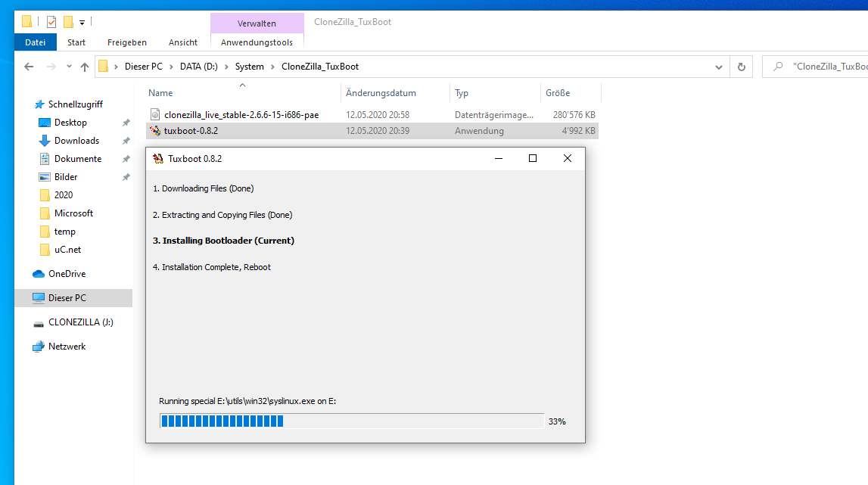Click the Back navigation arrow
Image resolution: width=868 pixels, height=485 pixels.
tap(29, 67)
